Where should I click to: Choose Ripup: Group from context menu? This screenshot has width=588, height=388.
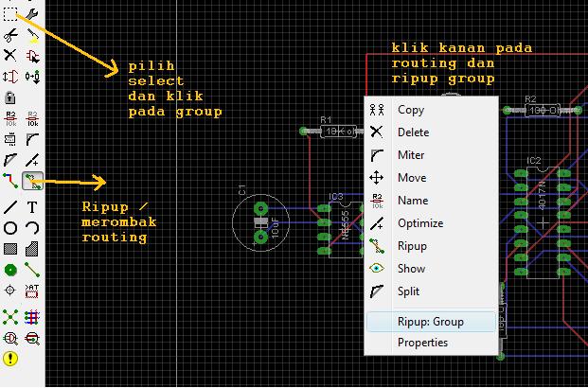430,322
